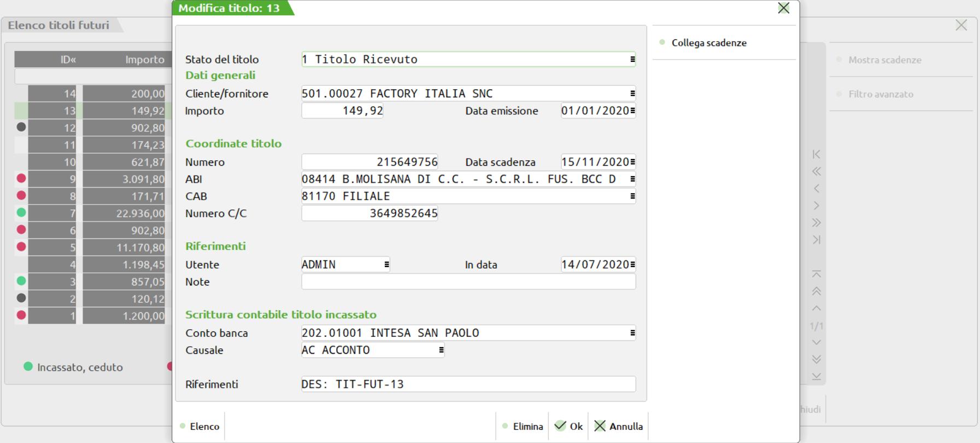This screenshot has width=980, height=443.
Task: Click the Numero C/C input field
Action: (369, 213)
